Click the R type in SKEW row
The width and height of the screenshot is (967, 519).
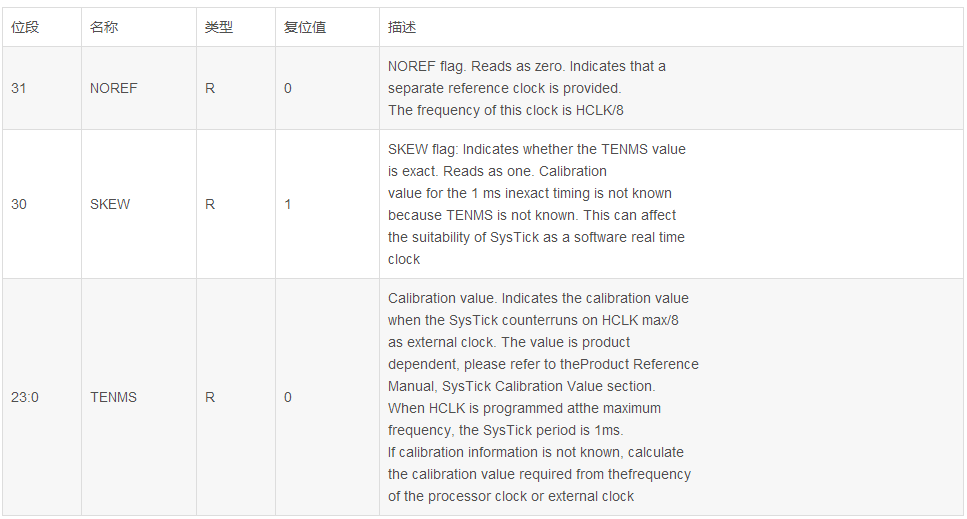[210, 204]
